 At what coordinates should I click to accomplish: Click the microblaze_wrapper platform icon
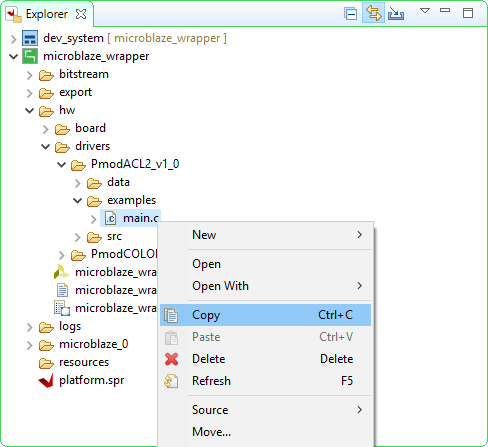30,56
